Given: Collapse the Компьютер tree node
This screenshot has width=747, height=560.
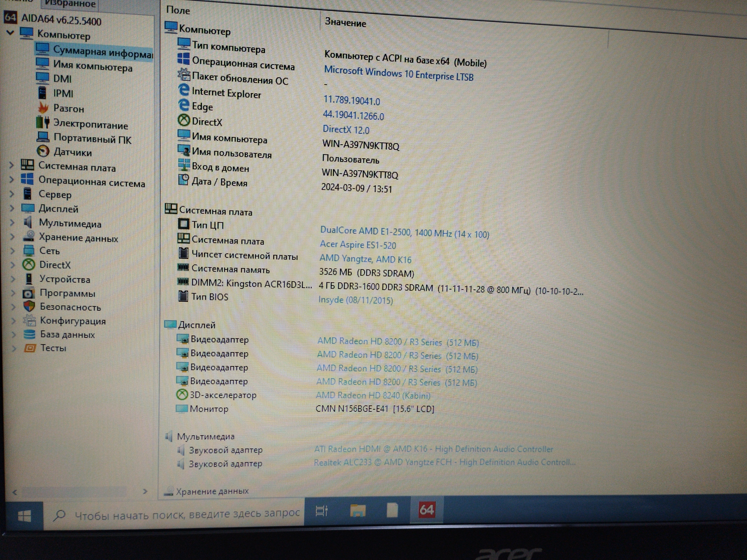Looking at the screenshot, I should click(11, 32).
